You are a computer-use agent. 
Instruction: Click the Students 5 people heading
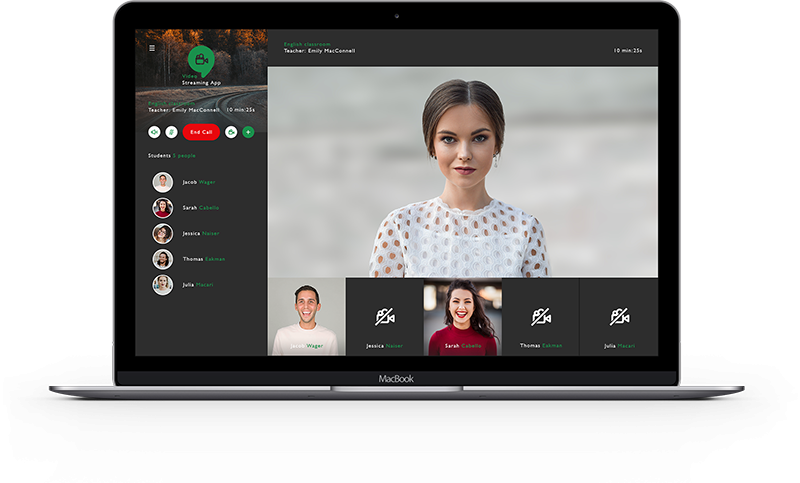pyautogui.click(x=172, y=157)
